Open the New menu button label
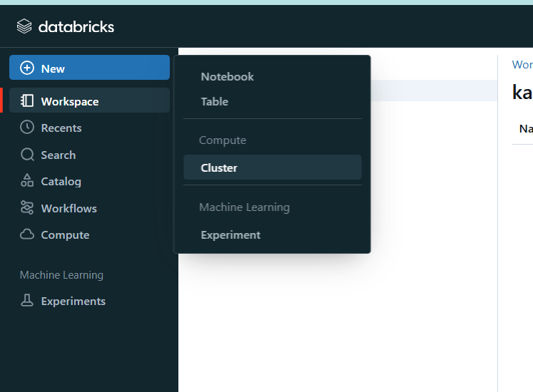533x392 pixels. [53, 68]
